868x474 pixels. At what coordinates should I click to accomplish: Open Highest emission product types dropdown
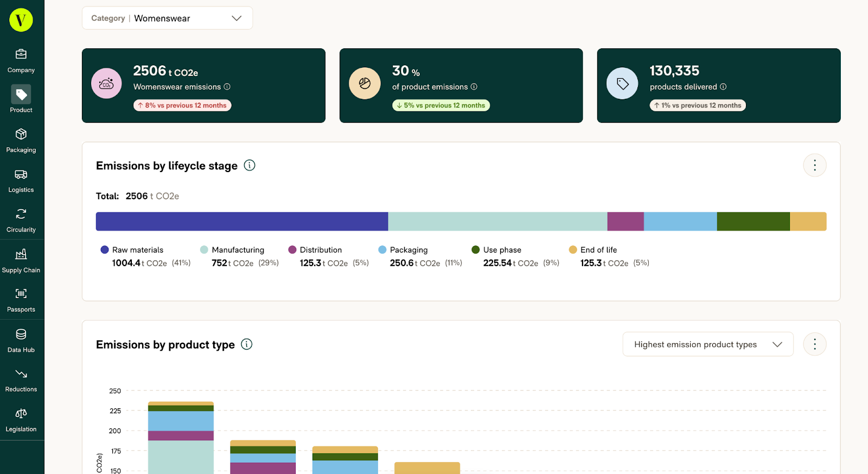point(708,344)
